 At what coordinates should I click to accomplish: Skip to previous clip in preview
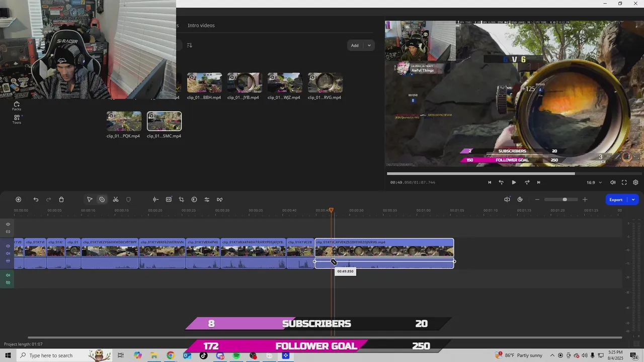click(x=490, y=183)
